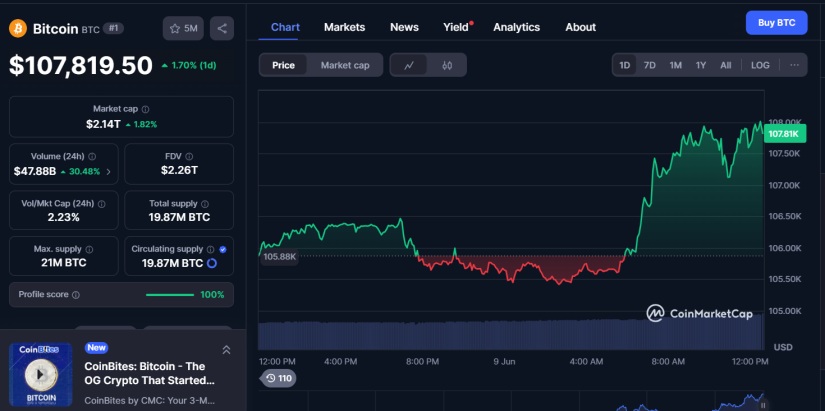Toggle chart to Market cap view
This screenshot has height=411, width=825.
click(x=344, y=65)
